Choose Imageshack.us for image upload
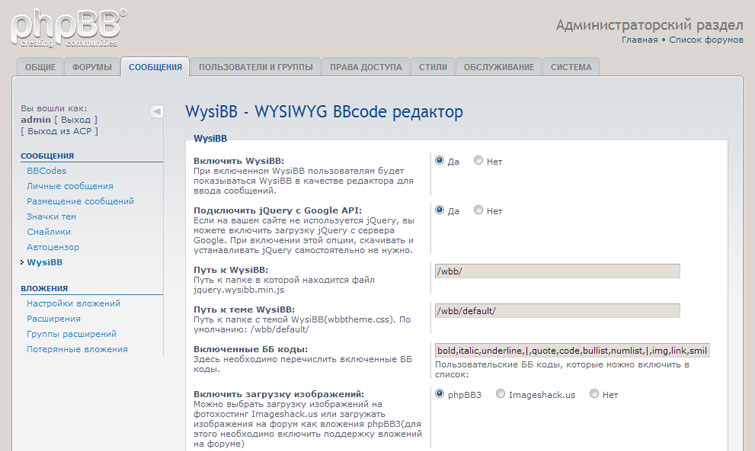Image resolution: width=755 pixels, height=451 pixels. (500, 394)
